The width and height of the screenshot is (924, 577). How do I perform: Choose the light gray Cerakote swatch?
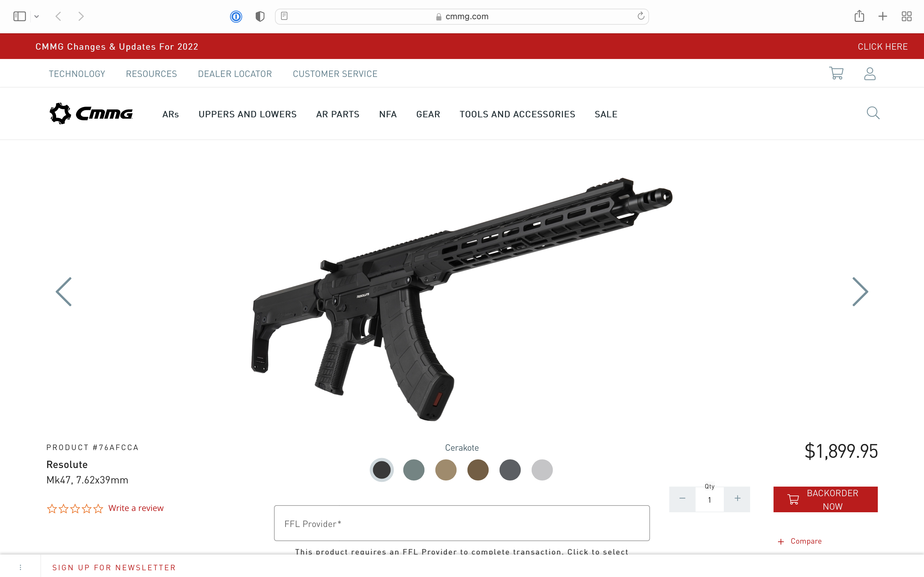[542, 470]
